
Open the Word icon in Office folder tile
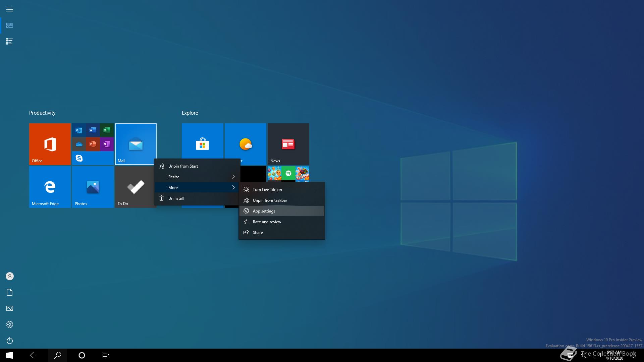click(93, 130)
